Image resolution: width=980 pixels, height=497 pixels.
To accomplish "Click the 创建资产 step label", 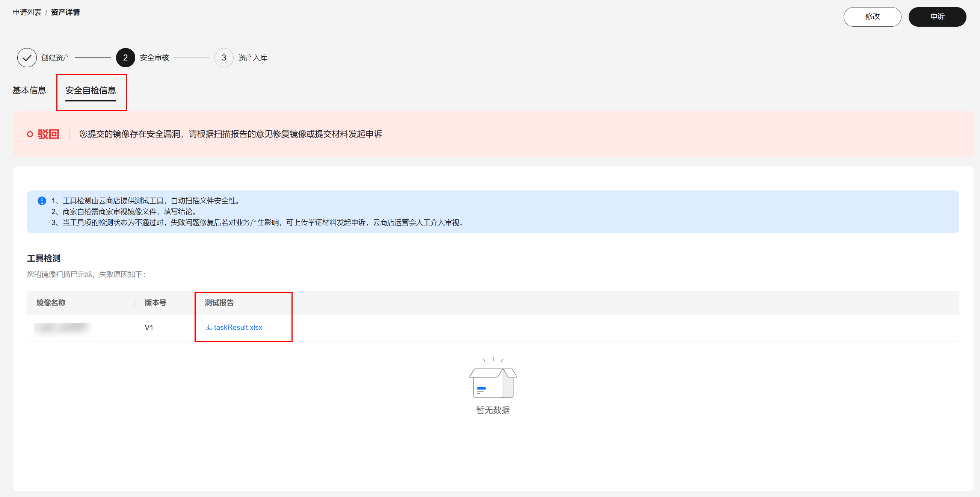I will coord(56,57).
